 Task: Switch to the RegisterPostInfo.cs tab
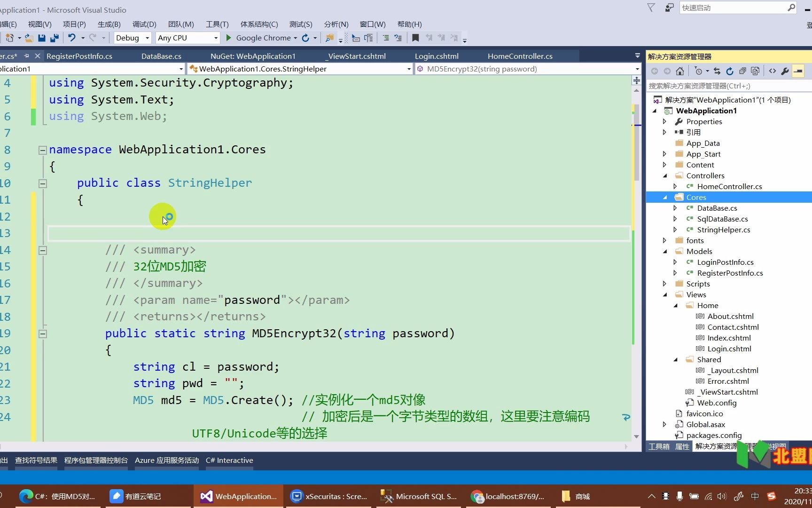pyautogui.click(x=79, y=56)
